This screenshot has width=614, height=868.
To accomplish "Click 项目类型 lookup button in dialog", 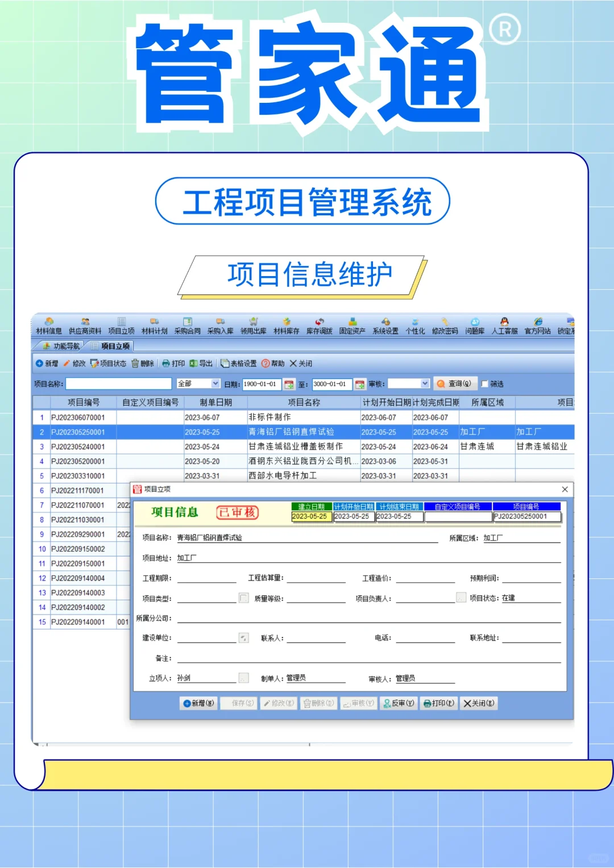I will [x=243, y=598].
